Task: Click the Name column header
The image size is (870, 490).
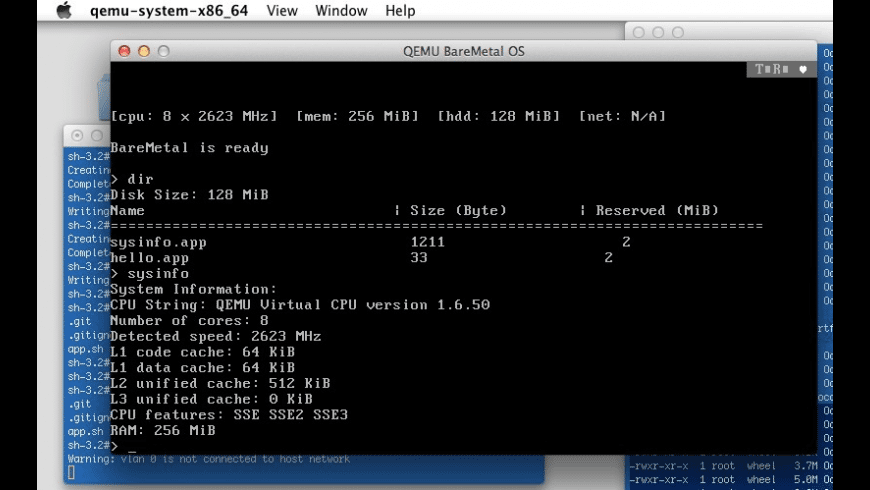Action: pyautogui.click(x=127, y=210)
